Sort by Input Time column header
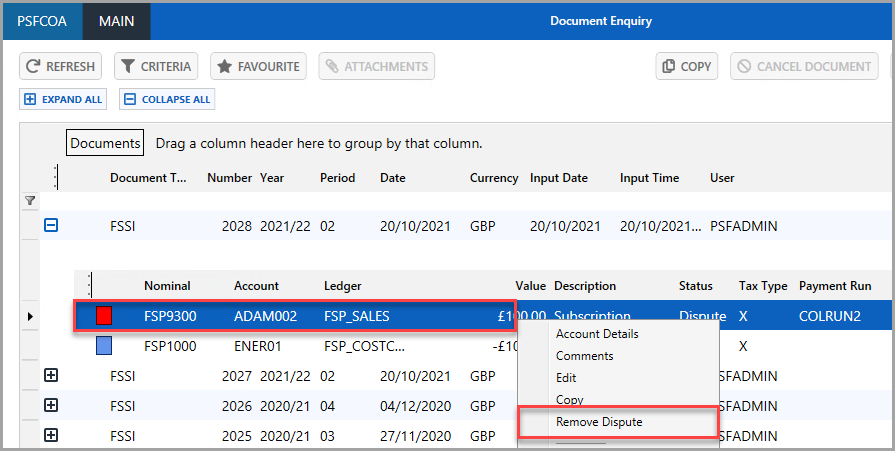This screenshot has width=895, height=451. pos(650,178)
